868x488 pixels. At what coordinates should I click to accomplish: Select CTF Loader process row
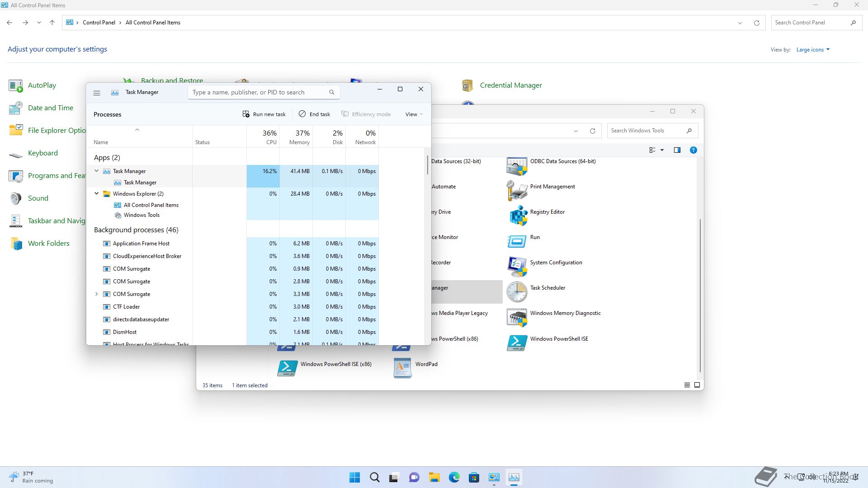232,307
